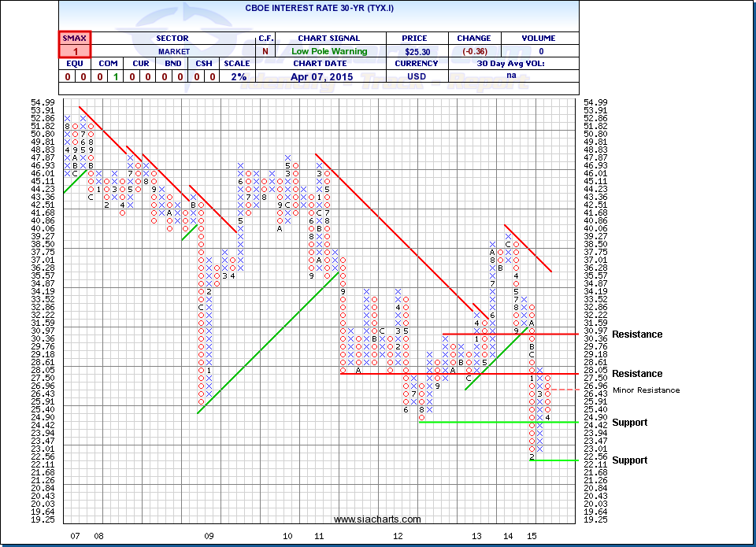756x547 pixels.
Task: Select the red SMAX header cell
Action: [x=75, y=38]
